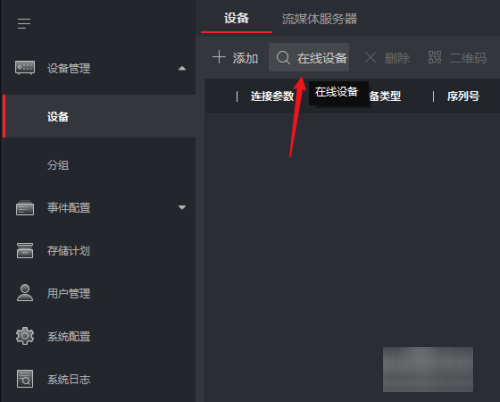The image size is (500, 402).
Task: Click the X icon beside 删除
Action: tap(370, 57)
